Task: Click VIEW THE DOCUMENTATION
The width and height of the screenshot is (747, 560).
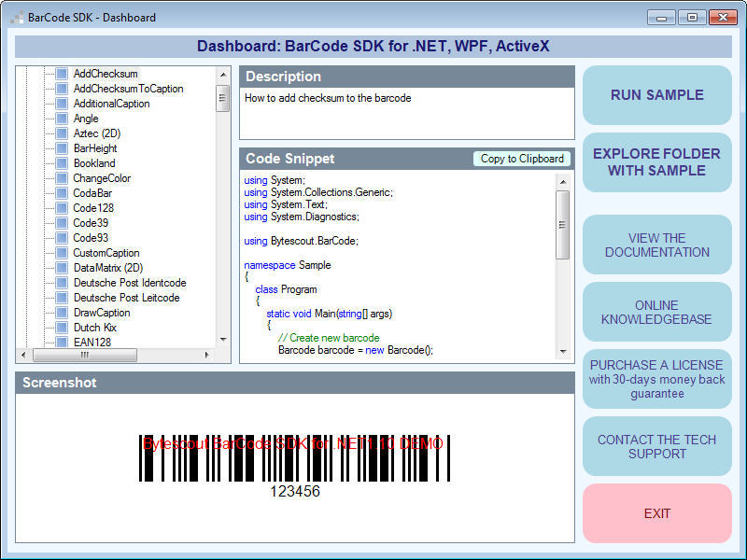Action: coord(657,245)
